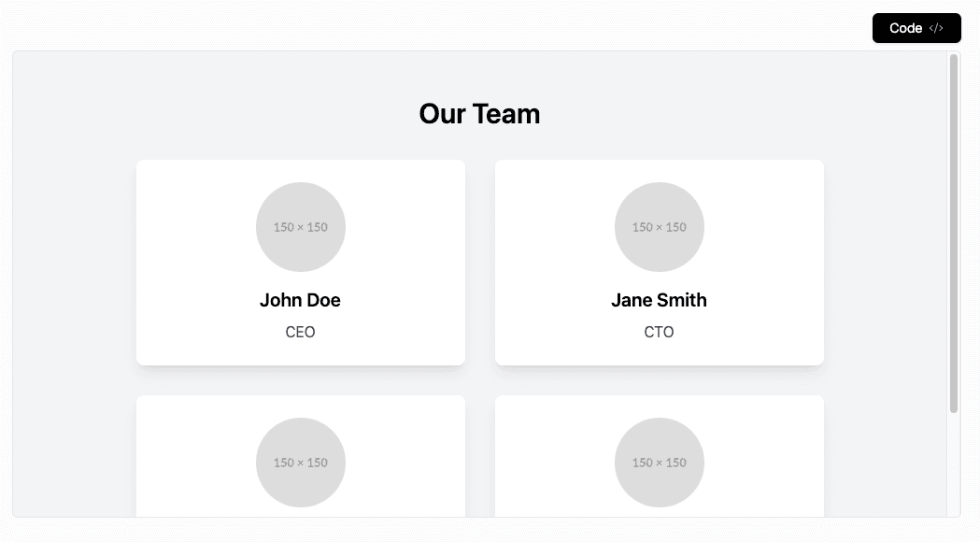Click the Our Team heading
The height and width of the screenshot is (542, 980).
click(479, 114)
